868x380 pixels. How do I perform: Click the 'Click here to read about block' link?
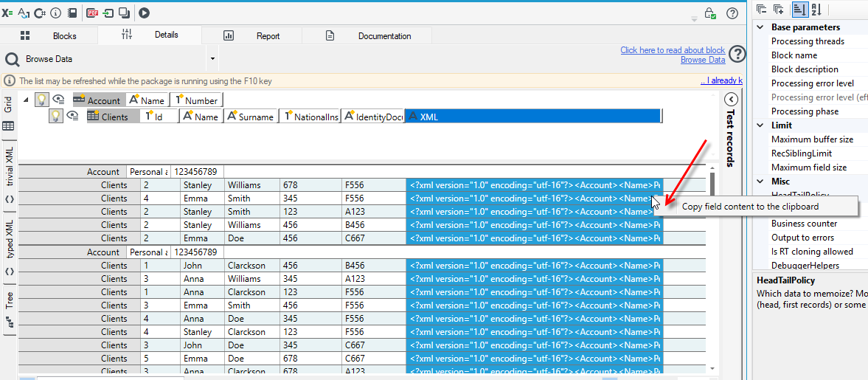pyautogui.click(x=673, y=50)
